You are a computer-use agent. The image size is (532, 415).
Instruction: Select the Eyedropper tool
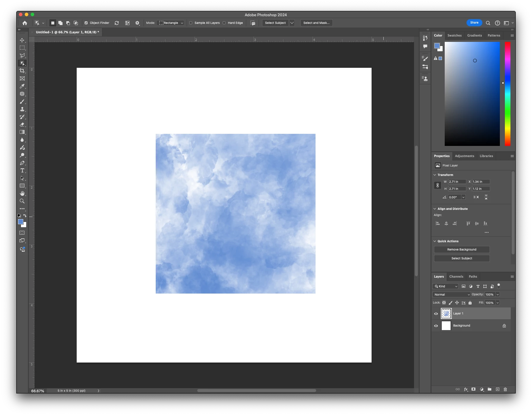point(22,86)
